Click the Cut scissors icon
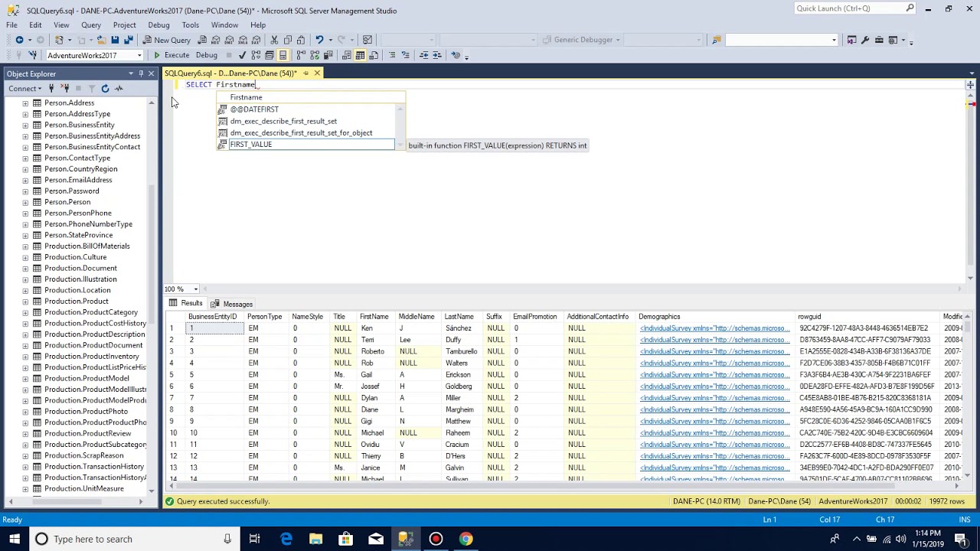Image resolution: width=980 pixels, height=551 pixels. click(x=274, y=40)
